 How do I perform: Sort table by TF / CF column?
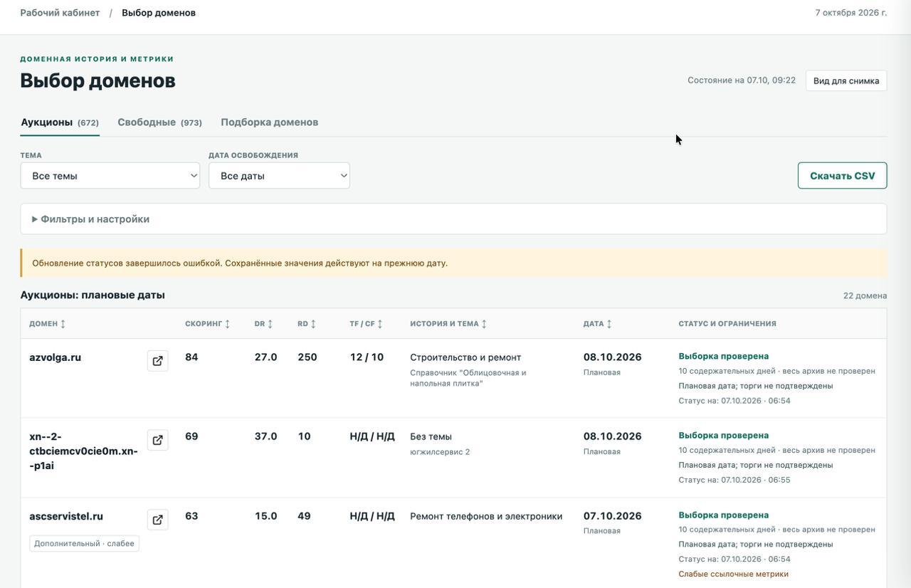pyautogui.click(x=366, y=324)
